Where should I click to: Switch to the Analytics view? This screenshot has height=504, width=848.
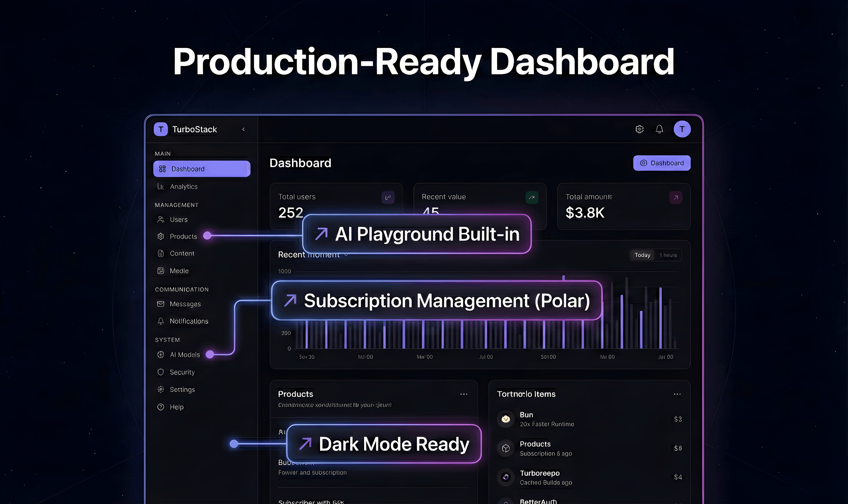pos(184,186)
